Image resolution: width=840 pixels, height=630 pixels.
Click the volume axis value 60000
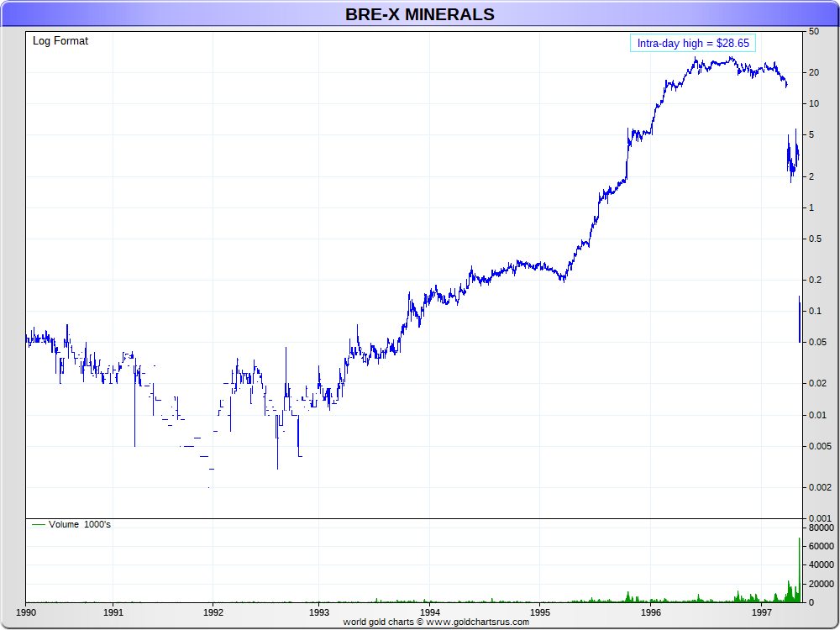click(x=822, y=547)
